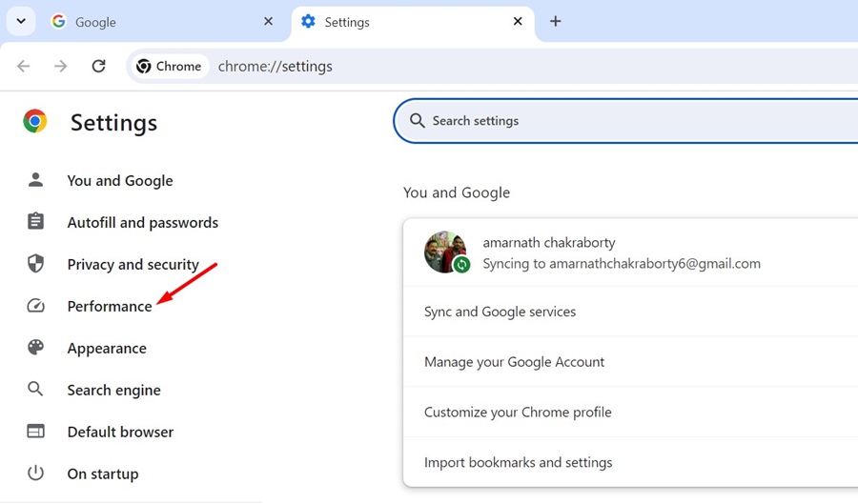Open On startup settings
The height and width of the screenshot is (504, 858).
(103, 474)
